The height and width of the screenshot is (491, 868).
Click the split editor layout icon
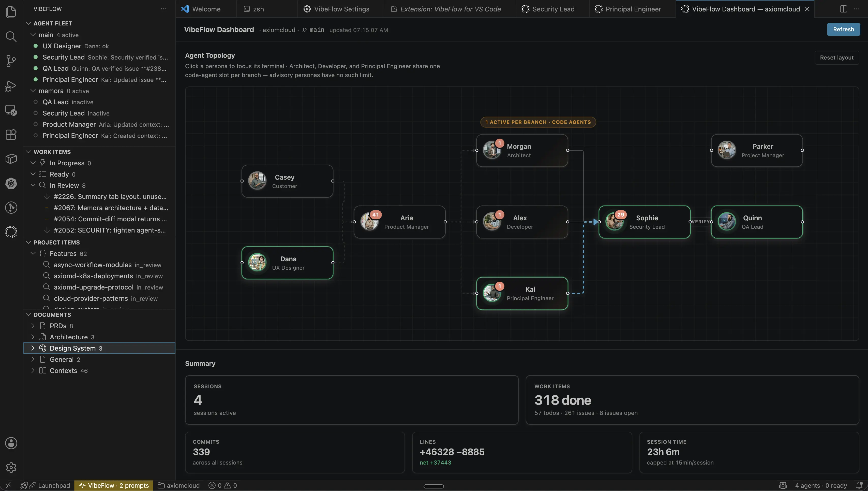843,9
